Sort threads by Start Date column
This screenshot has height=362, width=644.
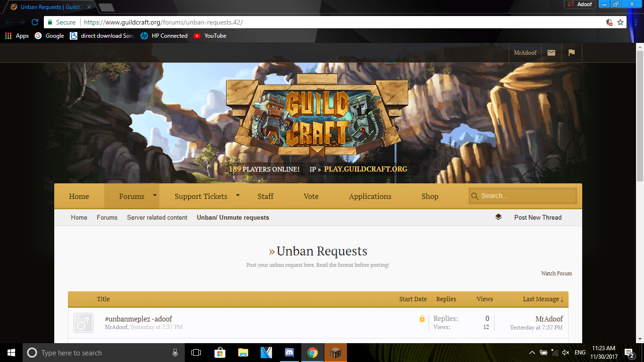point(413,299)
